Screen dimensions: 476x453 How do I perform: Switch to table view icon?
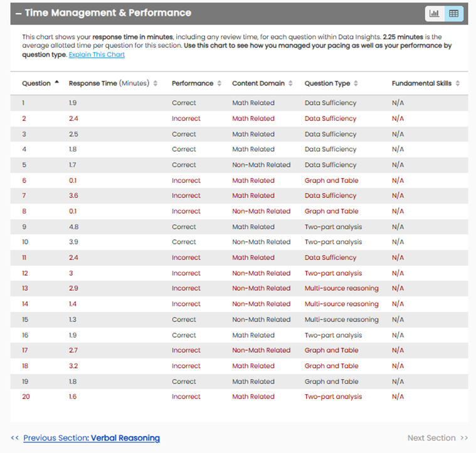pyautogui.click(x=453, y=13)
